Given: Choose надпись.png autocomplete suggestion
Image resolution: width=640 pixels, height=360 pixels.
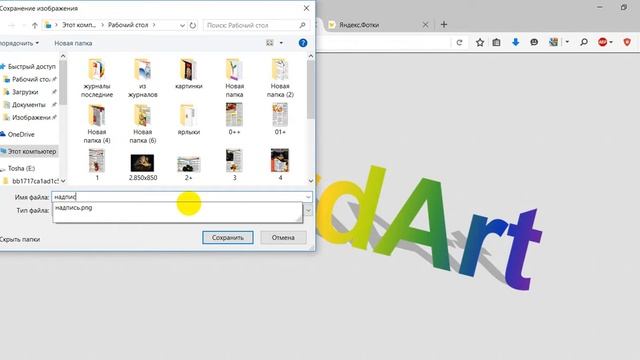Looking at the screenshot, I should [x=73, y=208].
